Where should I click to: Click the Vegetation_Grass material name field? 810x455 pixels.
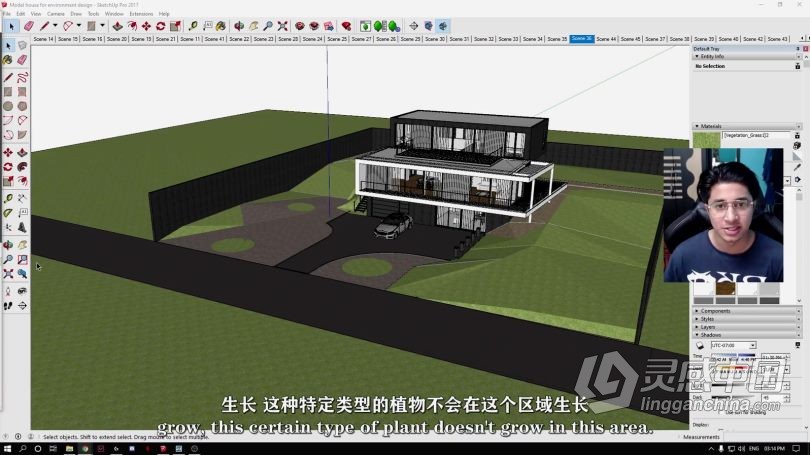coord(756,135)
